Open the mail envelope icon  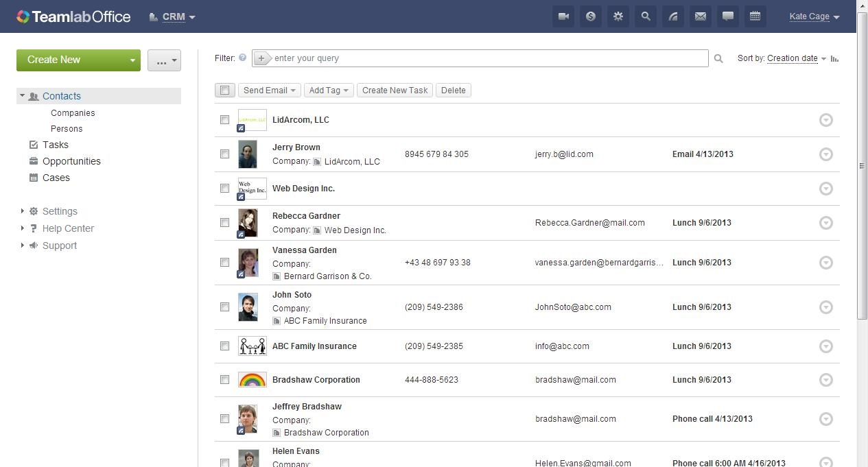pyautogui.click(x=701, y=16)
